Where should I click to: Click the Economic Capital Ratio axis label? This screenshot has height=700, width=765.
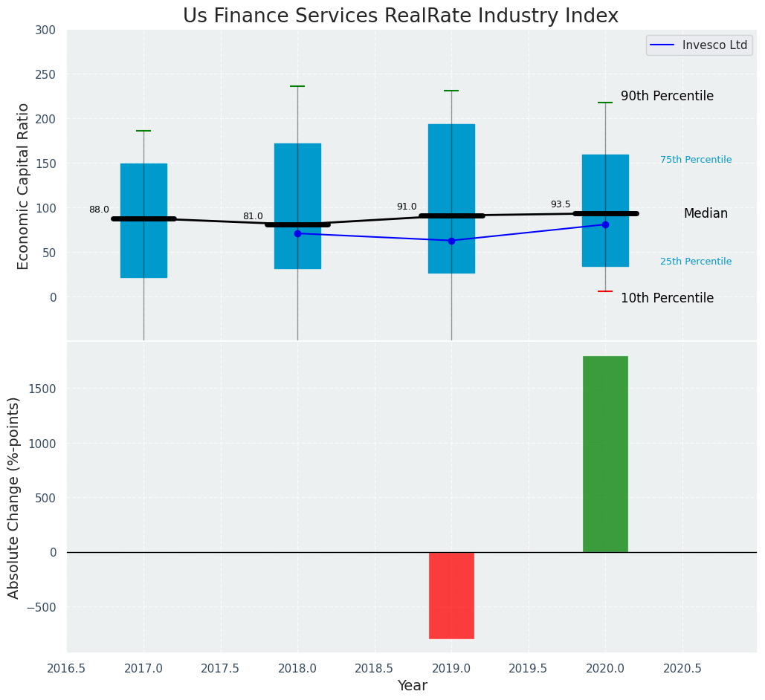pos(23,186)
